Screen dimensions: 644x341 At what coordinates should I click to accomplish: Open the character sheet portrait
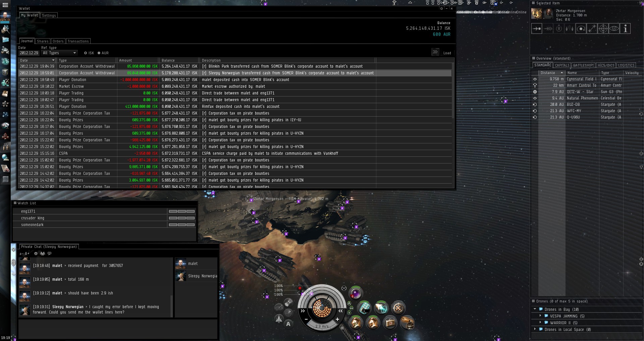pos(5,16)
